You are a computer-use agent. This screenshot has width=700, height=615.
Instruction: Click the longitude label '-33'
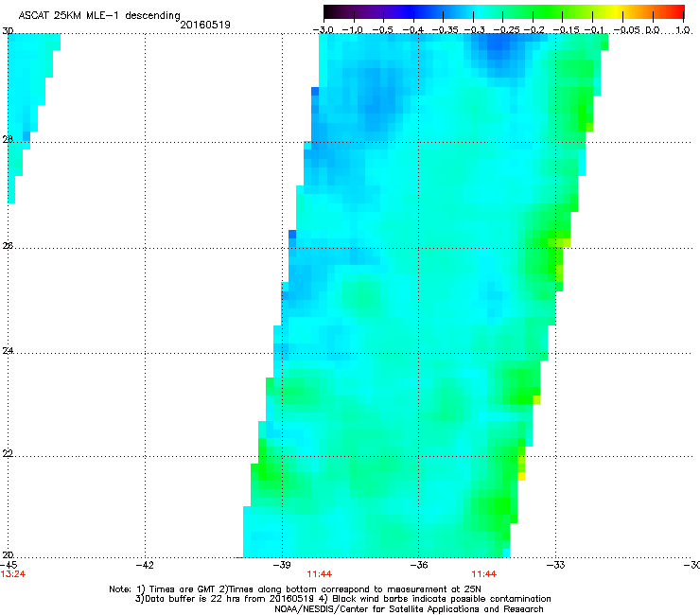[x=556, y=565]
